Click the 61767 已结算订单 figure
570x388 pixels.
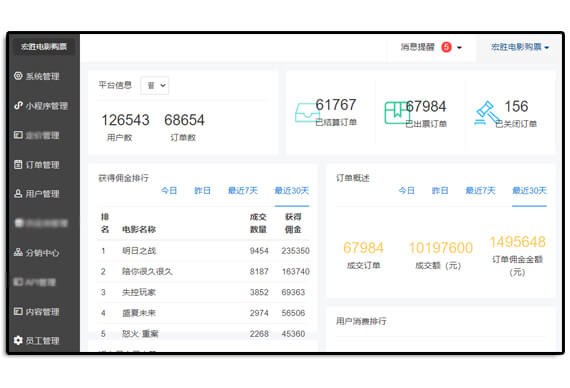click(x=336, y=105)
